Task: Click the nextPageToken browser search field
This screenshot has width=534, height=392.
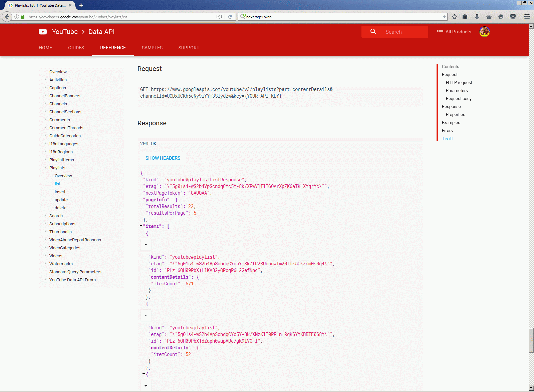Action: pyautogui.click(x=343, y=17)
